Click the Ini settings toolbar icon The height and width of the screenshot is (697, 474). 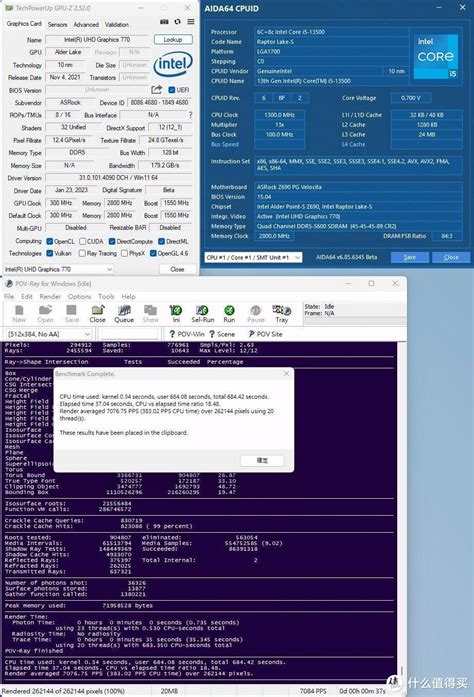[176, 313]
